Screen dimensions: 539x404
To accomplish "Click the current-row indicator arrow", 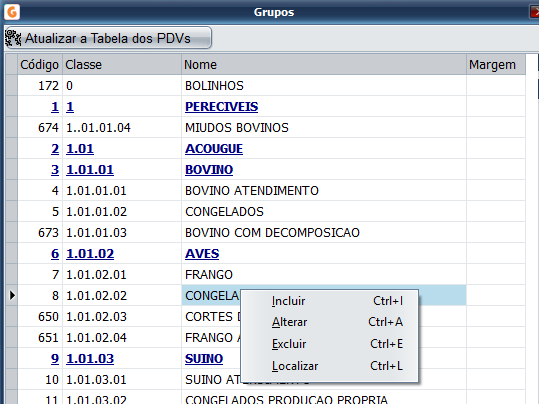I will 12,295.
